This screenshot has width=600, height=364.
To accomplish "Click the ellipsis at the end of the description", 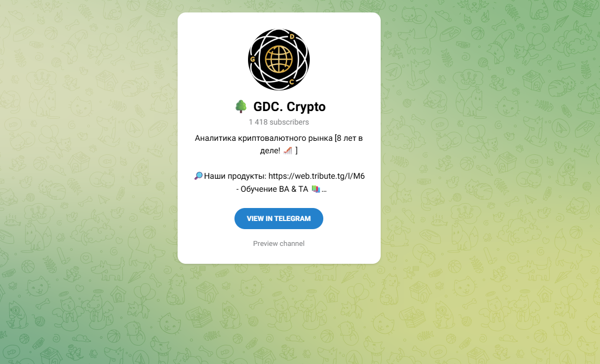I will (x=324, y=190).
